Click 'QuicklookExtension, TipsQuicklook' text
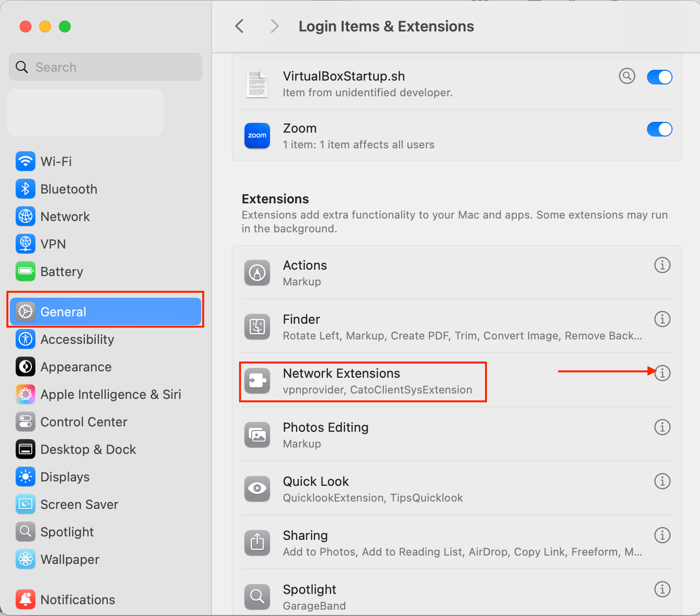700x616 pixels. [x=373, y=498]
